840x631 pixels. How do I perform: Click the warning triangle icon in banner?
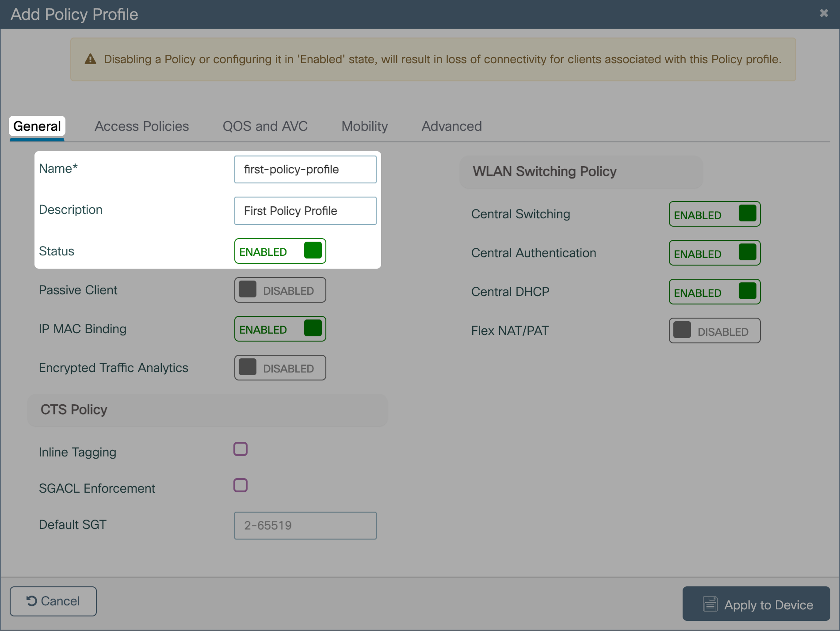pyautogui.click(x=91, y=59)
